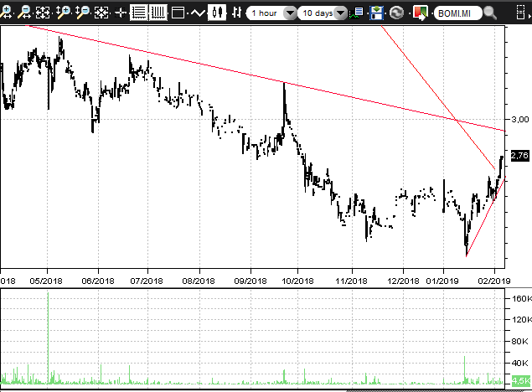Click the 2,76 current price label
This screenshot has height=392, width=532.
pyautogui.click(x=519, y=156)
